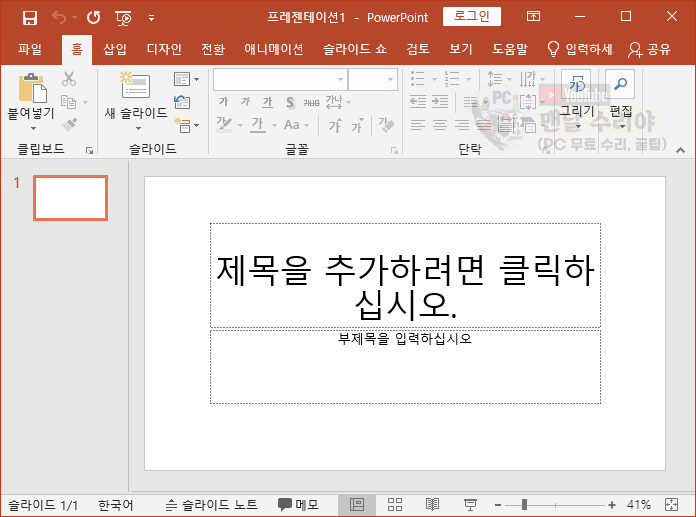696x517 pixels.
Task: Toggle text Shadow formatting
Action: [290, 103]
